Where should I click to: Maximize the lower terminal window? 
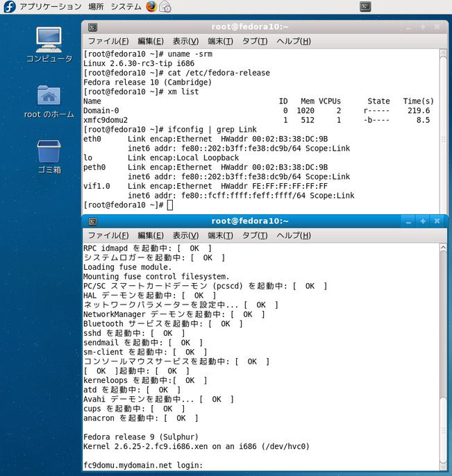tap(423, 221)
